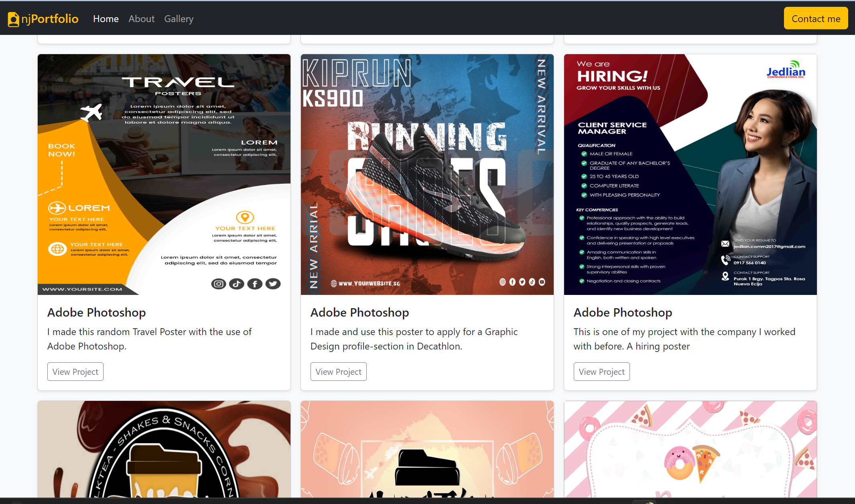Viewport: 855px width, 504px height.
Task: Click the Instagram icon on travel poster
Action: [219, 284]
